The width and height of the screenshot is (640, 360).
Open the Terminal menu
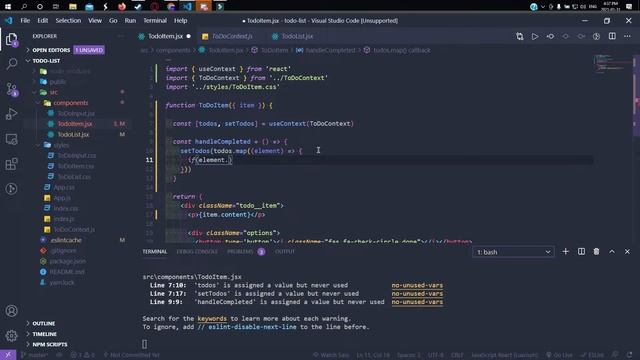pyautogui.click(x=155, y=20)
